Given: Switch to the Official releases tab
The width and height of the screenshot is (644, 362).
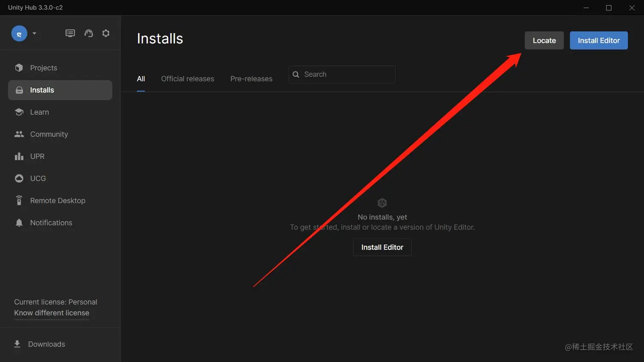Looking at the screenshot, I should (x=187, y=79).
